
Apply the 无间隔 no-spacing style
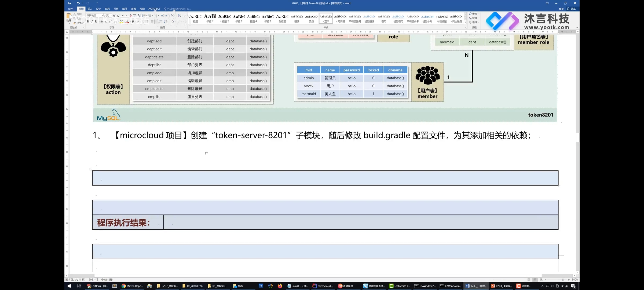point(340,18)
